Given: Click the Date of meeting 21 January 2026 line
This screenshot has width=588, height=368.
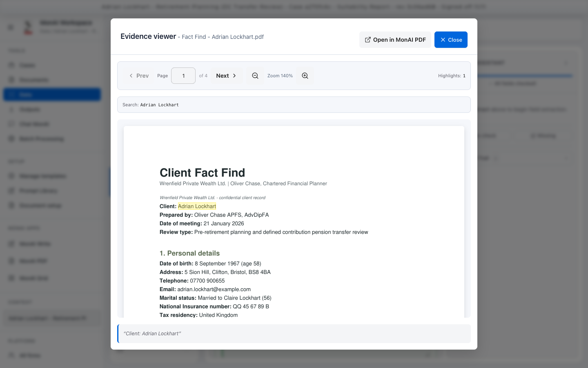Looking at the screenshot, I should 202,223.
